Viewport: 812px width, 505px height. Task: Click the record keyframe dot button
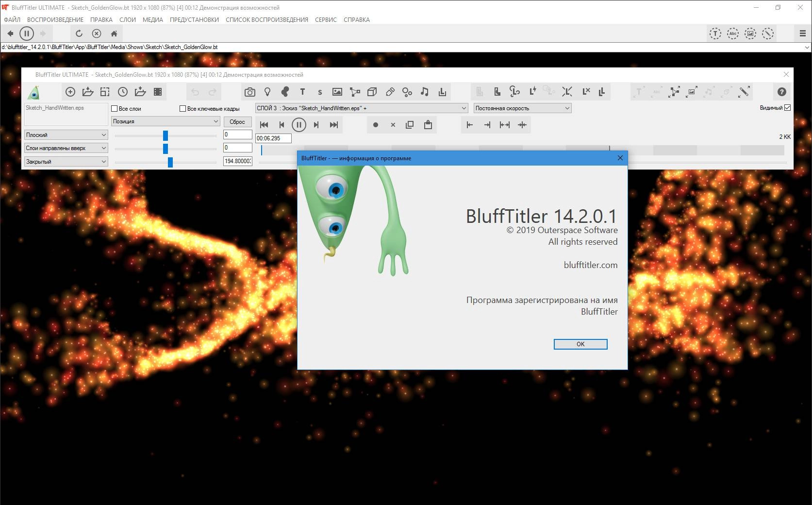375,125
